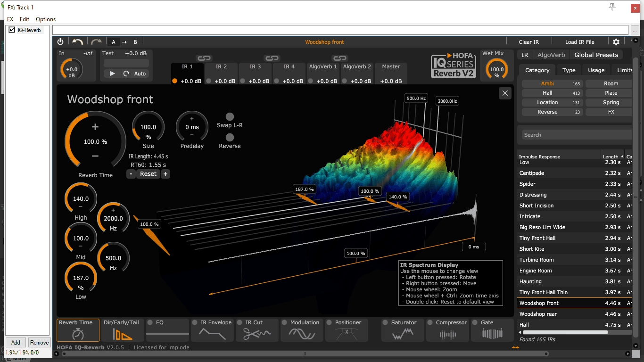Viewport: 644px width, 362px height.
Task: Open the settings gear icon
Action: [x=616, y=42]
